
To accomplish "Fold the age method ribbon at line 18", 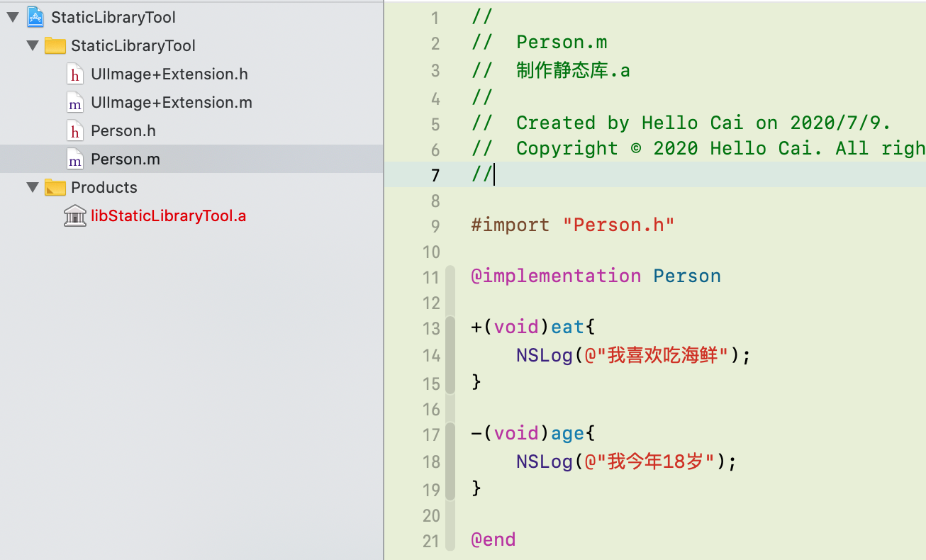I will [x=450, y=461].
